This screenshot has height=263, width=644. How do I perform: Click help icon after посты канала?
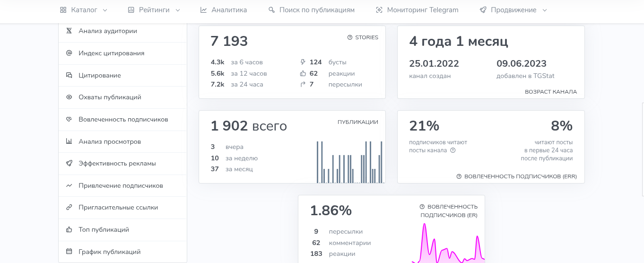(453, 150)
